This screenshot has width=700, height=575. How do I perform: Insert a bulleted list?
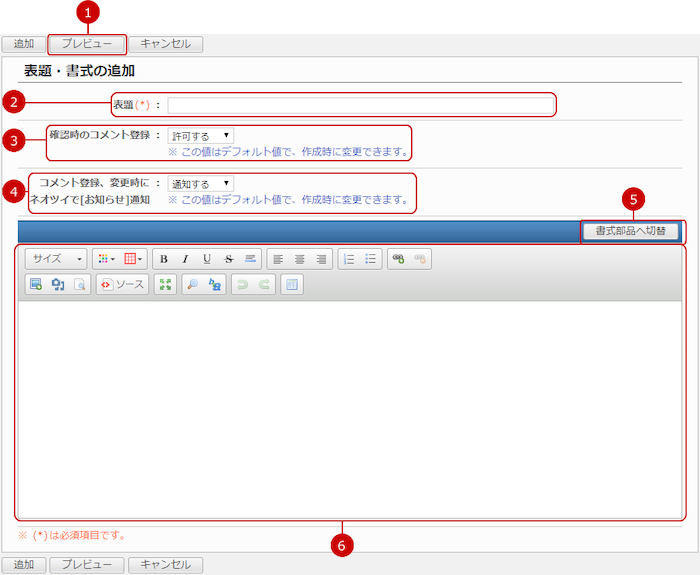[371, 259]
